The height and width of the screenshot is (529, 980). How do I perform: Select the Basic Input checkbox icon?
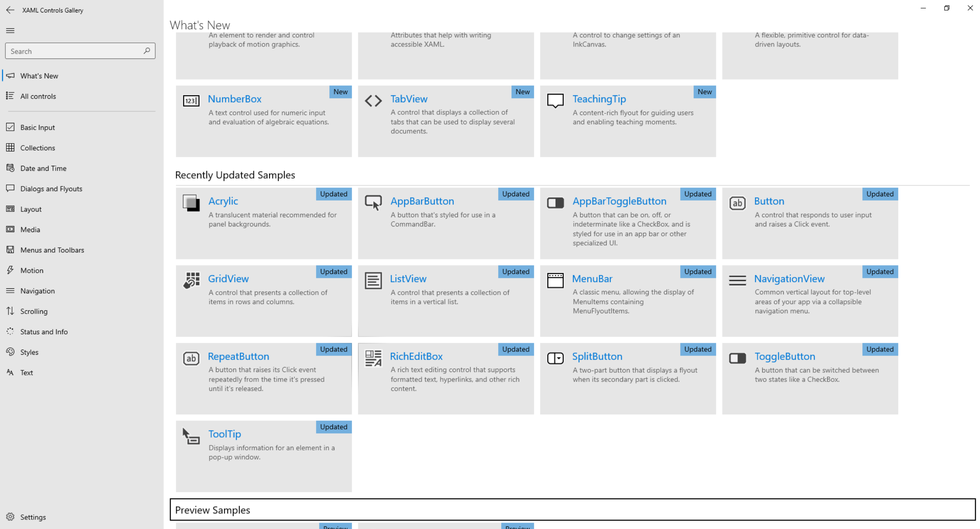point(11,127)
